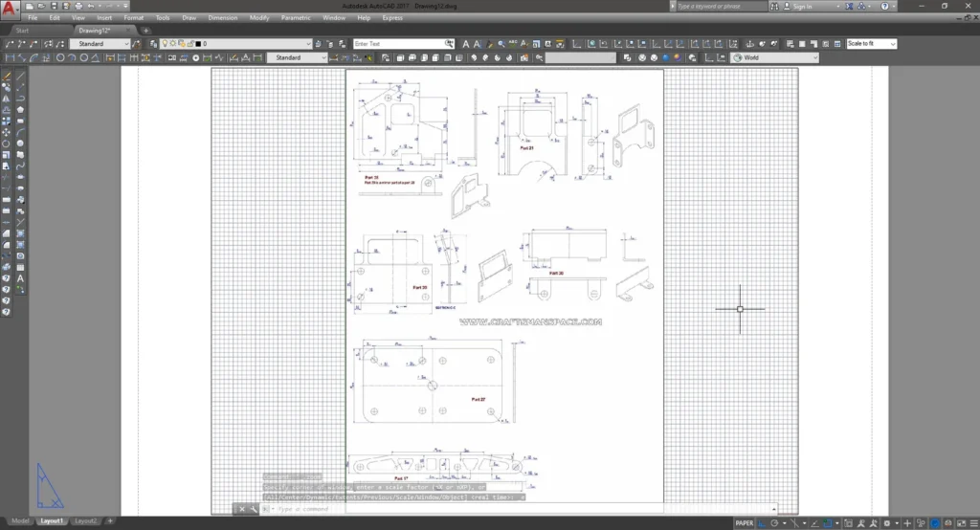Click the search binoculars icon in title bar
The width and height of the screenshot is (980, 530).
point(774,6)
